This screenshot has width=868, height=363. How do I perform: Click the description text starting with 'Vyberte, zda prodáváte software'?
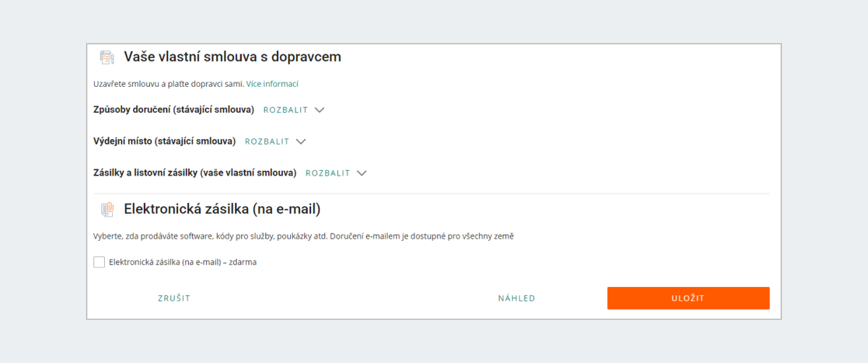(x=304, y=236)
